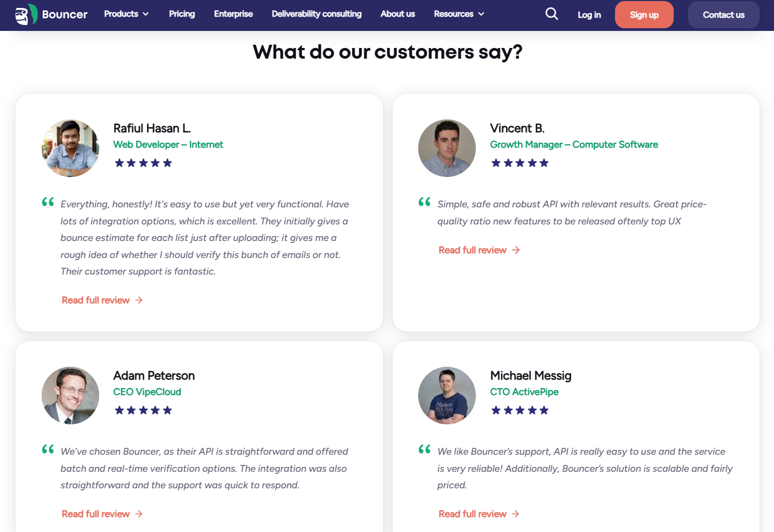
Task: Click the first star under Adam Peterson's name
Action: tap(119, 410)
